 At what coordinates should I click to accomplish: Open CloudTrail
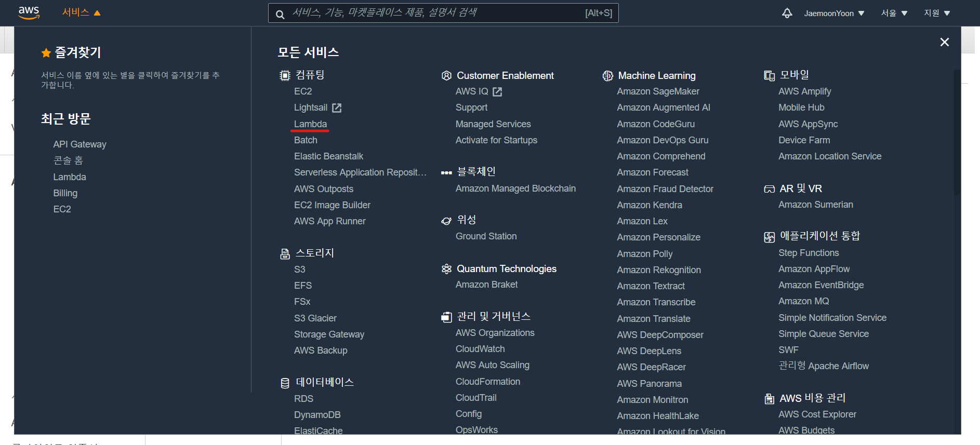[476, 398]
